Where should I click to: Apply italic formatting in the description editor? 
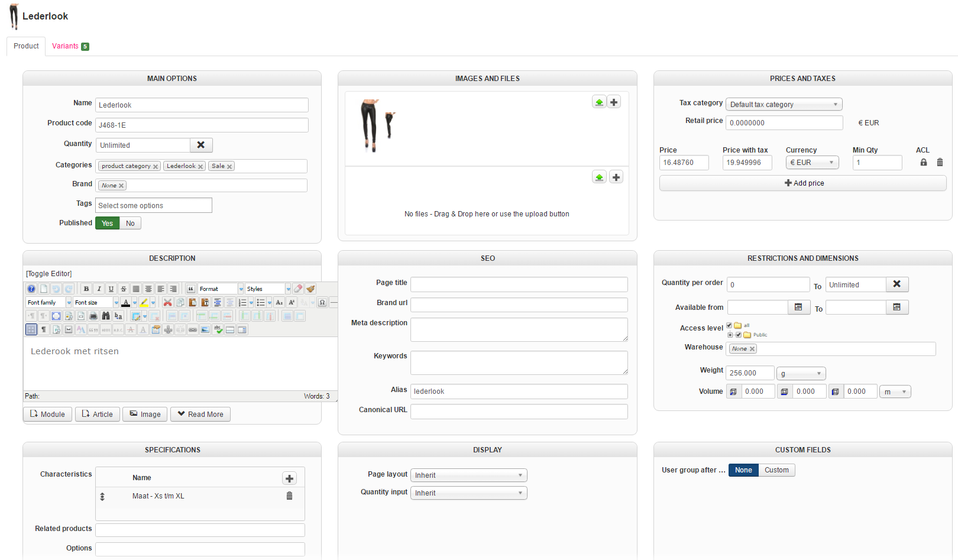pyautogui.click(x=99, y=289)
